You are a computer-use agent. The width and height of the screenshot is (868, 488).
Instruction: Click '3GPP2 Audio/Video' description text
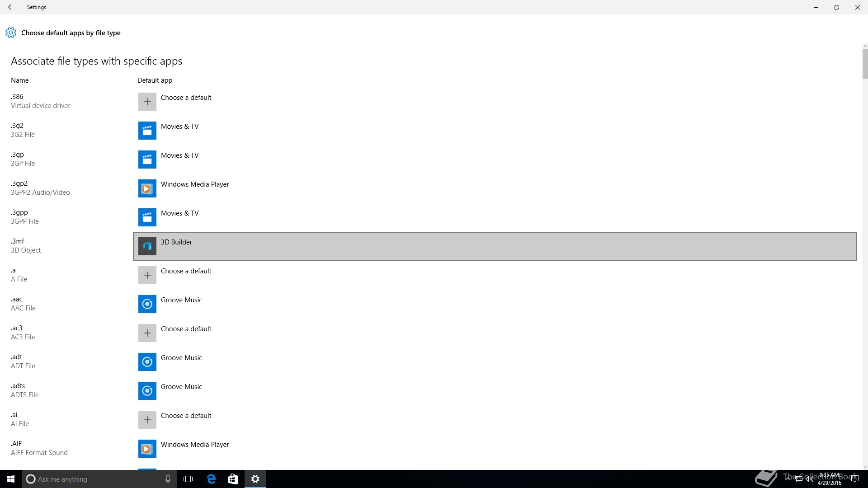click(x=40, y=192)
